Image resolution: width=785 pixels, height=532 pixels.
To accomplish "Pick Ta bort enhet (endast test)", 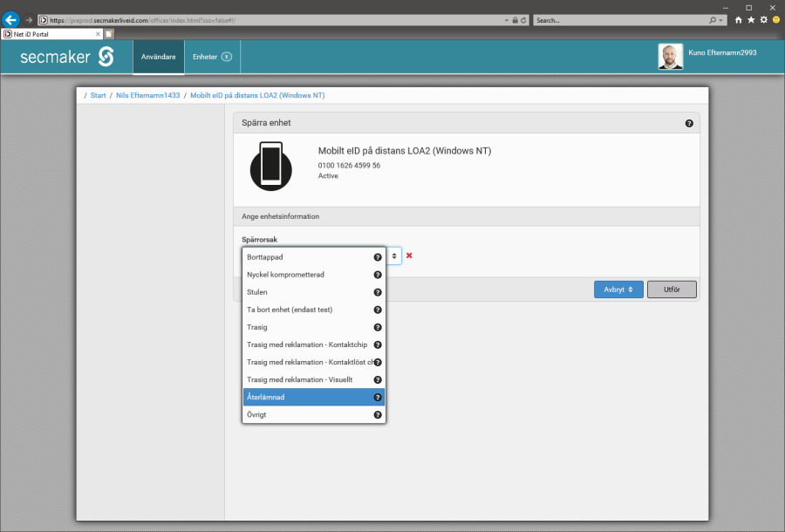I will [290, 310].
